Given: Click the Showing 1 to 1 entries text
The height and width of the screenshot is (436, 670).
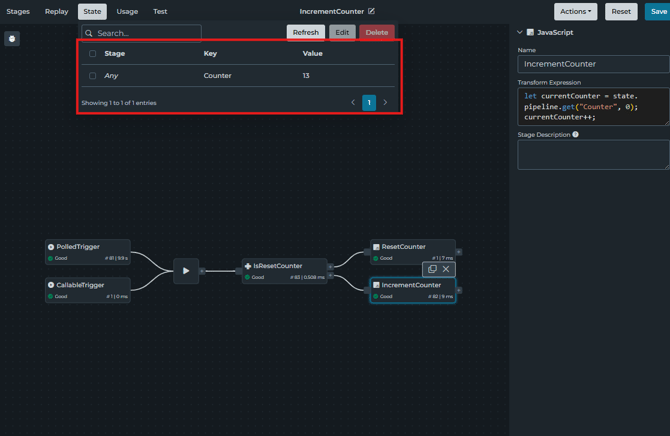Looking at the screenshot, I should tap(119, 103).
